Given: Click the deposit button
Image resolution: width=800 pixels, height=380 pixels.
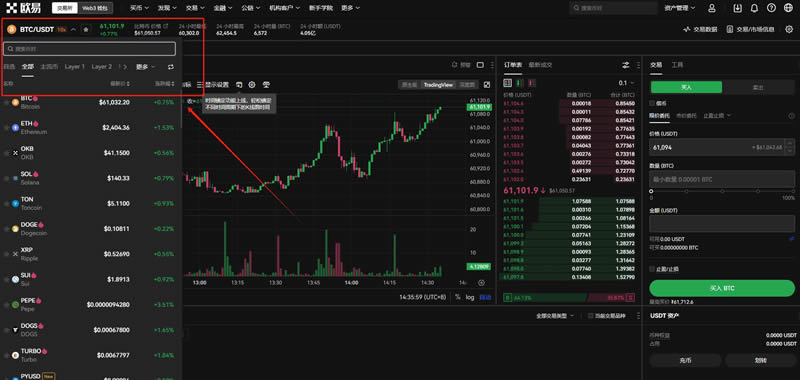Looking at the screenshot, I should [685, 361].
